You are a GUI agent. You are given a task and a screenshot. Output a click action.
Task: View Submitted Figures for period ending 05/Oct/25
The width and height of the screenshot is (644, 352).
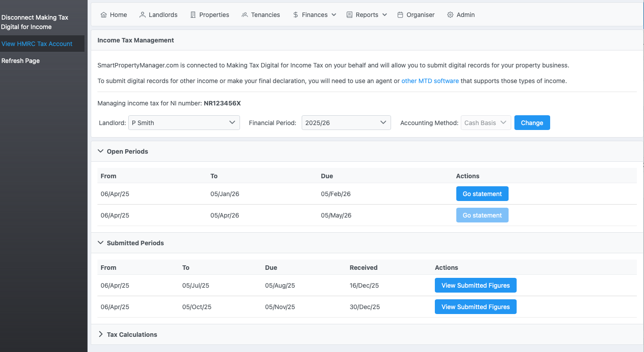(476, 307)
